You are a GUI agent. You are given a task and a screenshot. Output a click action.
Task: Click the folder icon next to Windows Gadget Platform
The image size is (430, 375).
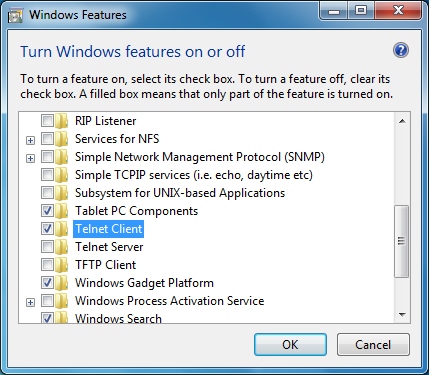point(62,283)
